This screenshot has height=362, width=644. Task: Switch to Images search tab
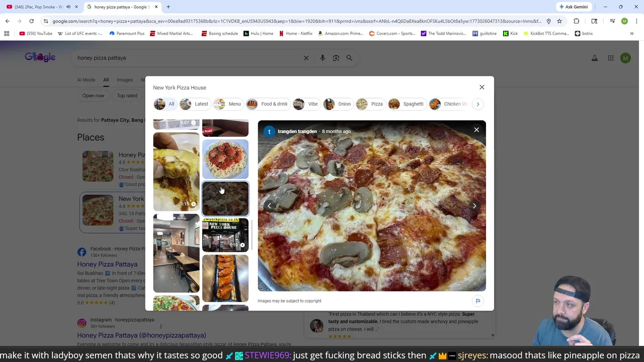[125, 79]
